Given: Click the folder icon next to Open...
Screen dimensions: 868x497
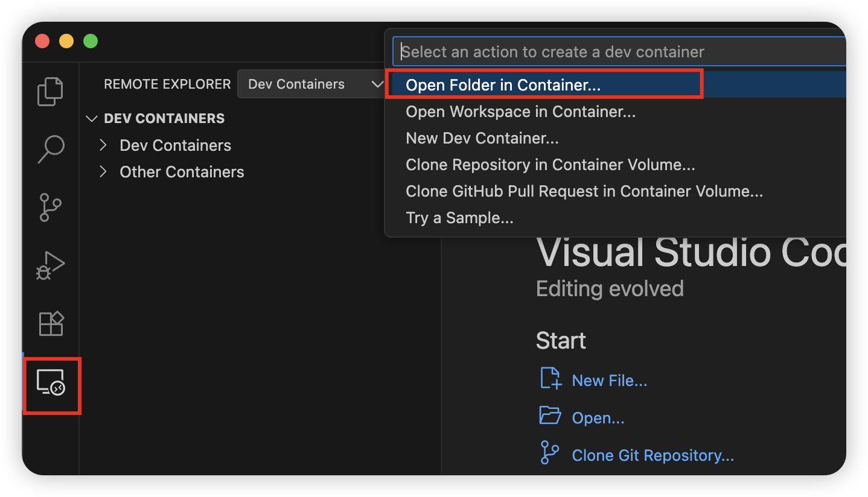Looking at the screenshot, I should 550,416.
